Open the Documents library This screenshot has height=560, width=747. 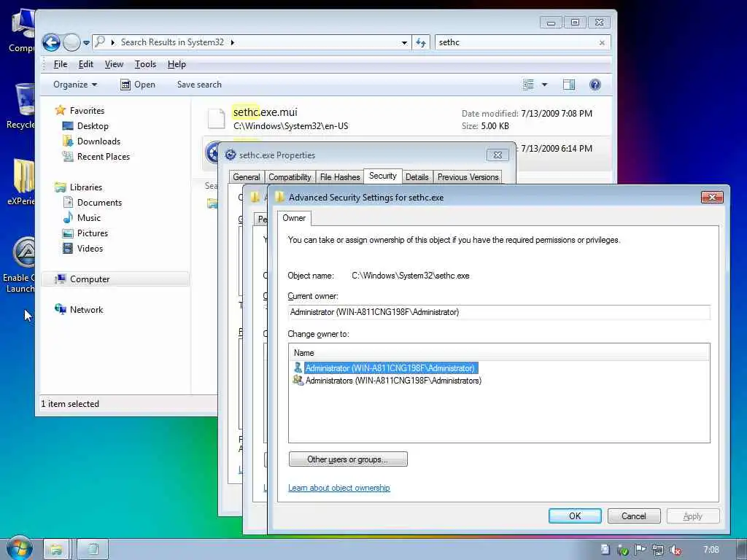(99, 203)
